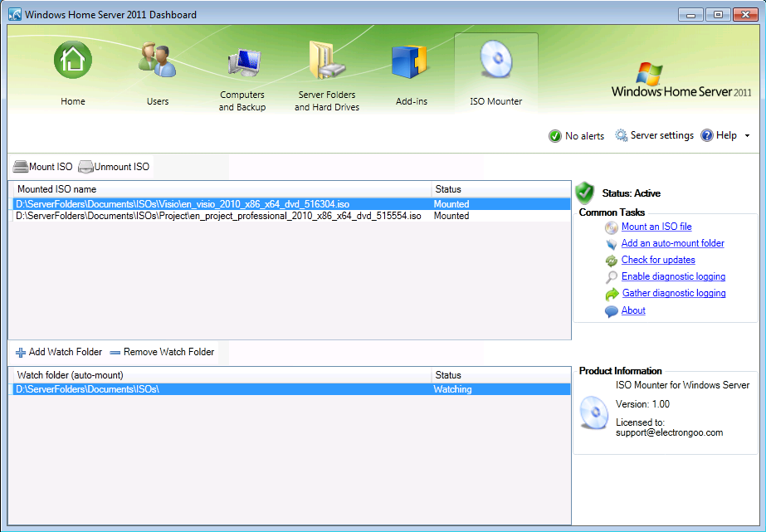766x532 pixels.
Task: Select the Project Professional ISO row
Action: coord(218,216)
